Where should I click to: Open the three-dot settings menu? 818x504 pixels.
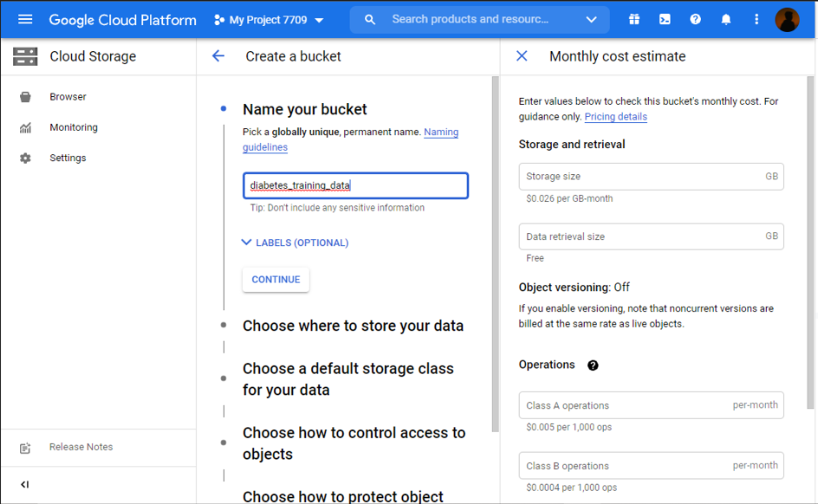[x=756, y=19]
